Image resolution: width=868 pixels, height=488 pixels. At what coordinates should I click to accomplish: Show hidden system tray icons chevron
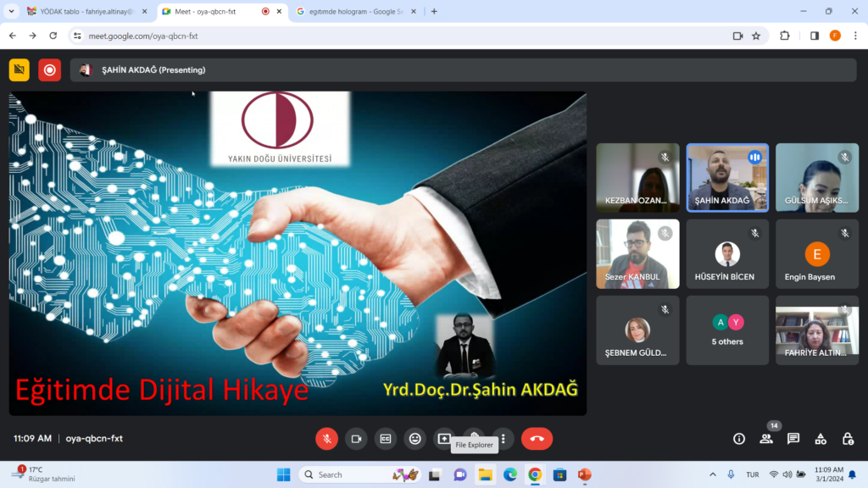point(712,474)
